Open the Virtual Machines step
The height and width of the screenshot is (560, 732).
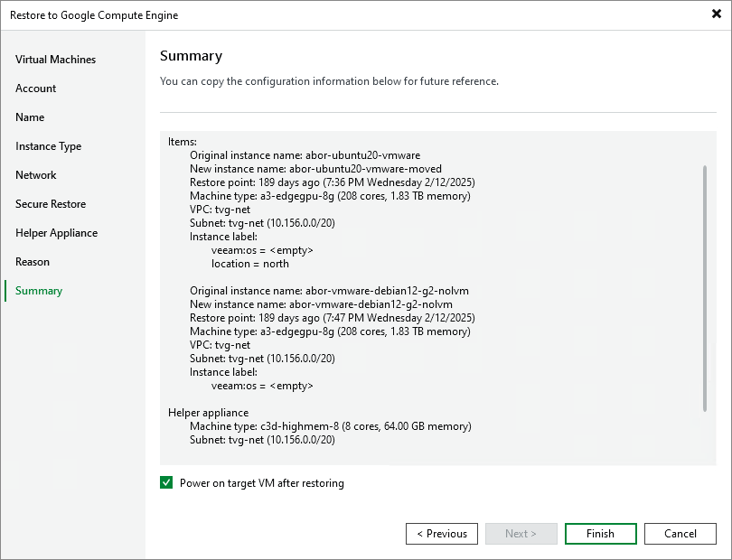pyautogui.click(x=55, y=60)
